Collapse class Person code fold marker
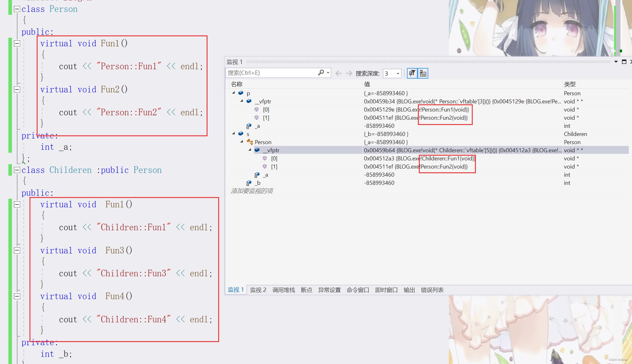Screen dimensions: 632x364 (x=17, y=9)
